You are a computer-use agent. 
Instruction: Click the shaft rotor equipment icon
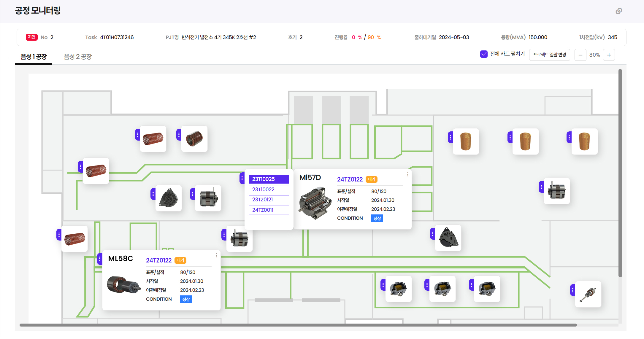[588, 294]
